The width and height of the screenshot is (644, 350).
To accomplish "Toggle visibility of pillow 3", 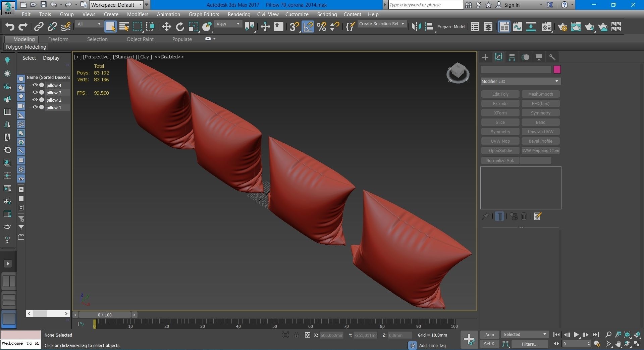I will (x=35, y=93).
